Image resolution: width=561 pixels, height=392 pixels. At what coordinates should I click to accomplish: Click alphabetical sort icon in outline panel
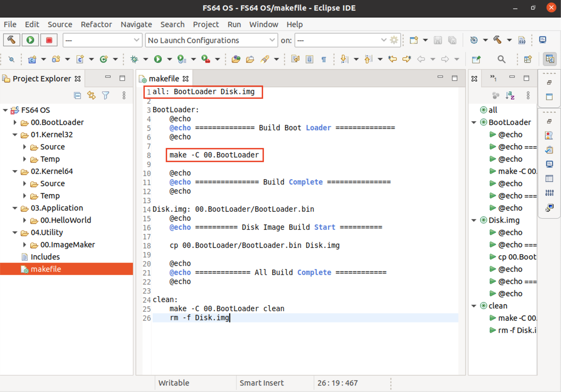510,95
